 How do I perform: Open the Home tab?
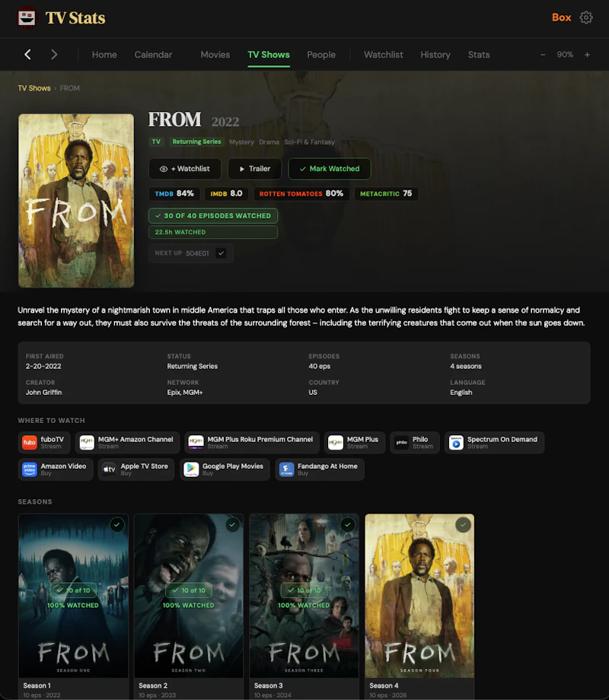pos(104,55)
